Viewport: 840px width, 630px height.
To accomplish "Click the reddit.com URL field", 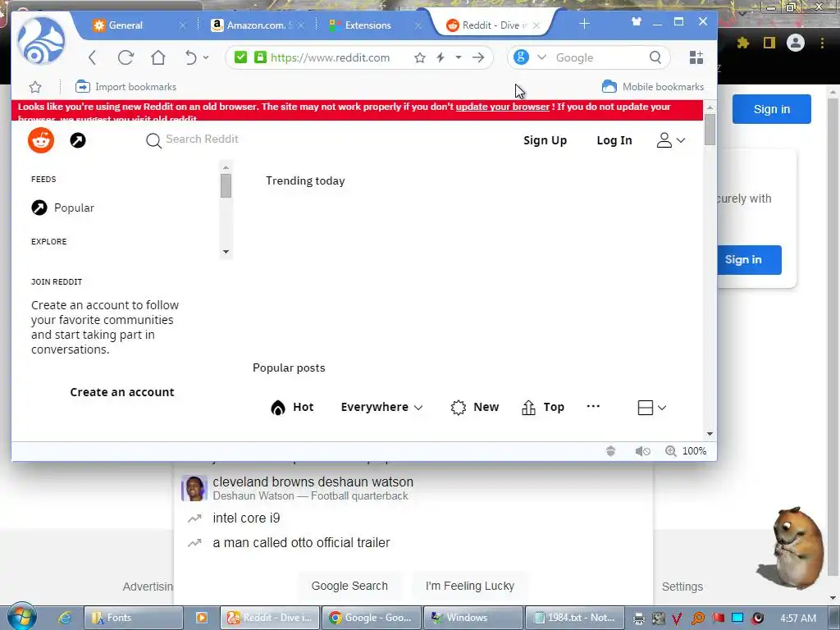I will coord(330,57).
